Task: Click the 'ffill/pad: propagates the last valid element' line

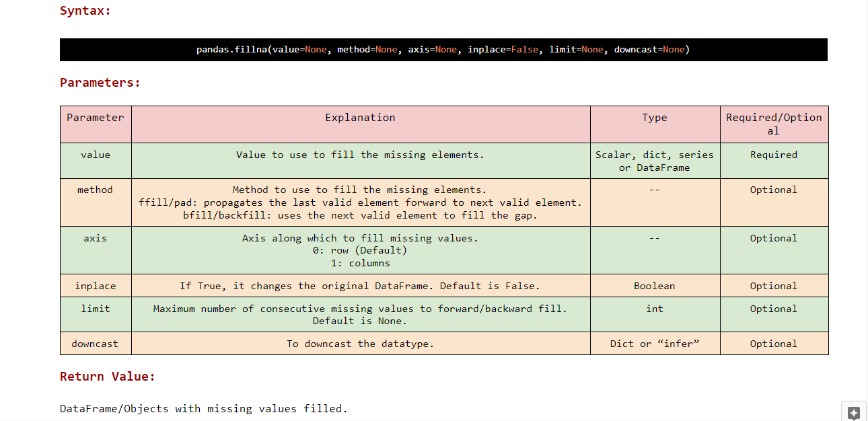Action: coord(360,202)
